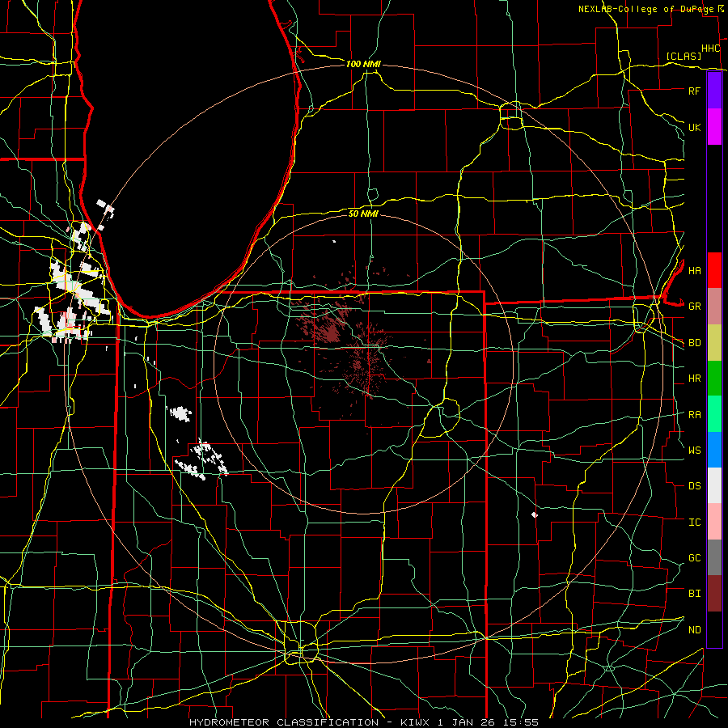Click the UK magenta legend swatch
Viewport: 728px width, 728px height.
(x=714, y=127)
